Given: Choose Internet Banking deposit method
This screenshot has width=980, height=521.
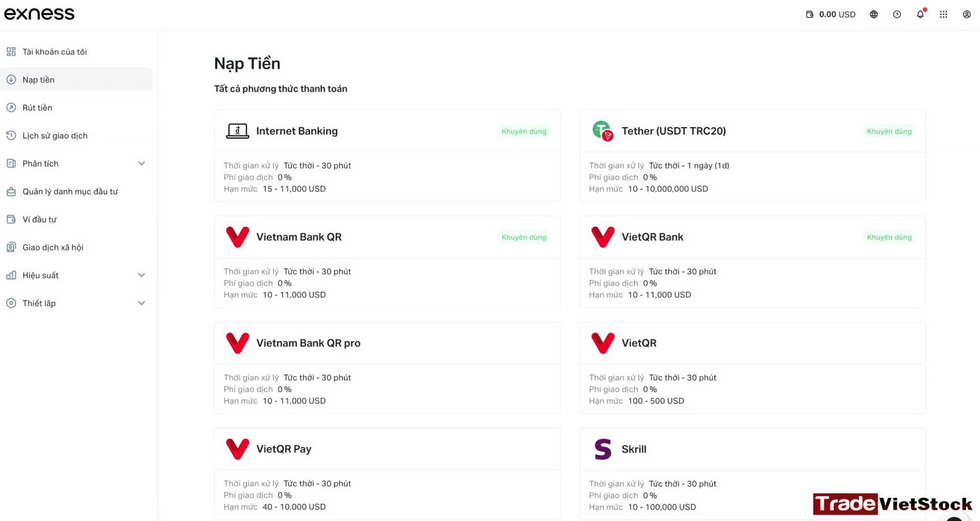Looking at the screenshot, I should [387, 156].
